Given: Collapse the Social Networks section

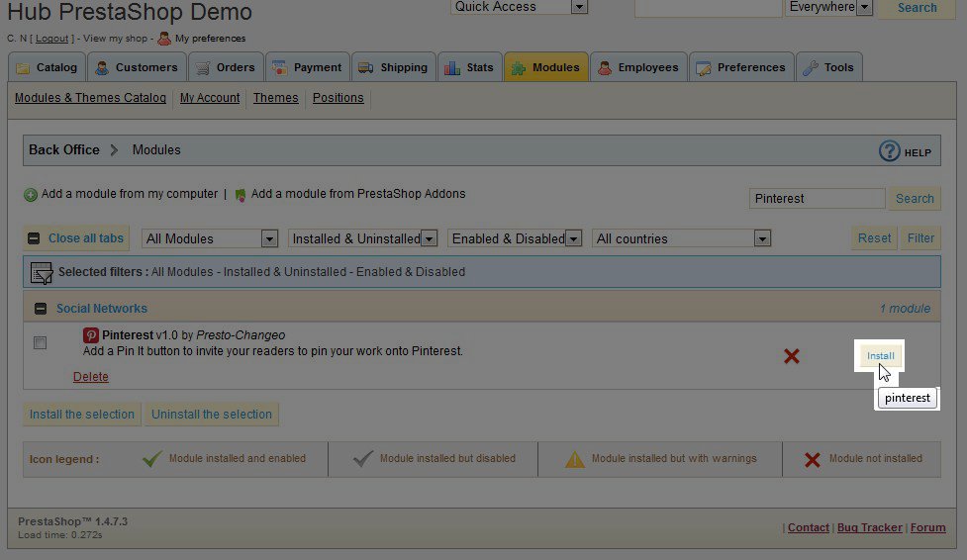Looking at the screenshot, I should [41, 309].
